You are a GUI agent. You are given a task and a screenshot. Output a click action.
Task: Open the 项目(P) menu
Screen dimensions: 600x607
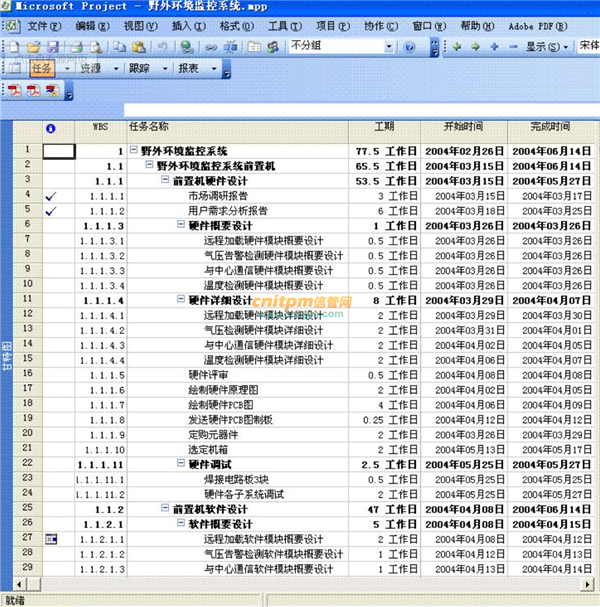[332, 24]
